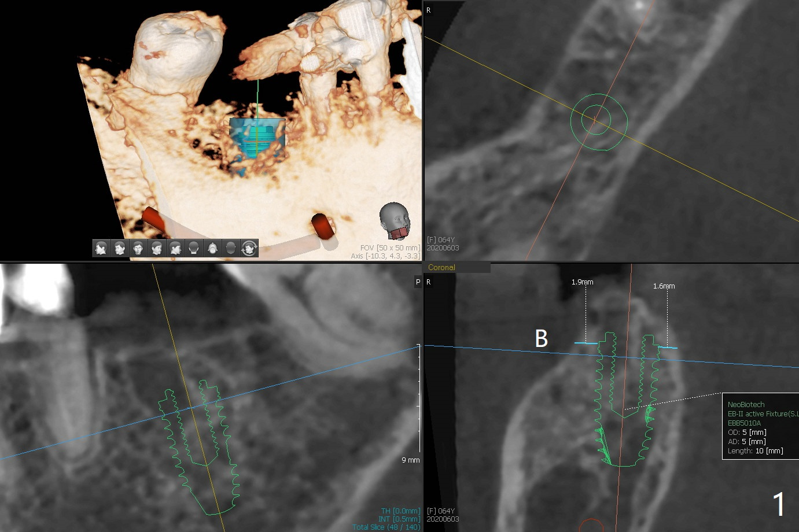Click the head icon just left of back view
This screenshot has width=799, height=532.
175,248
